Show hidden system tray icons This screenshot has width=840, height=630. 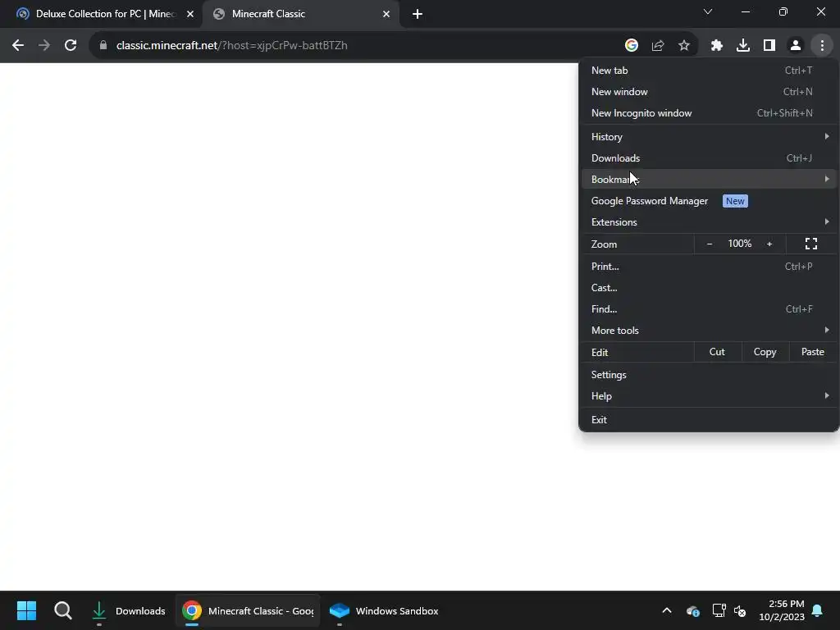(x=666, y=610)
